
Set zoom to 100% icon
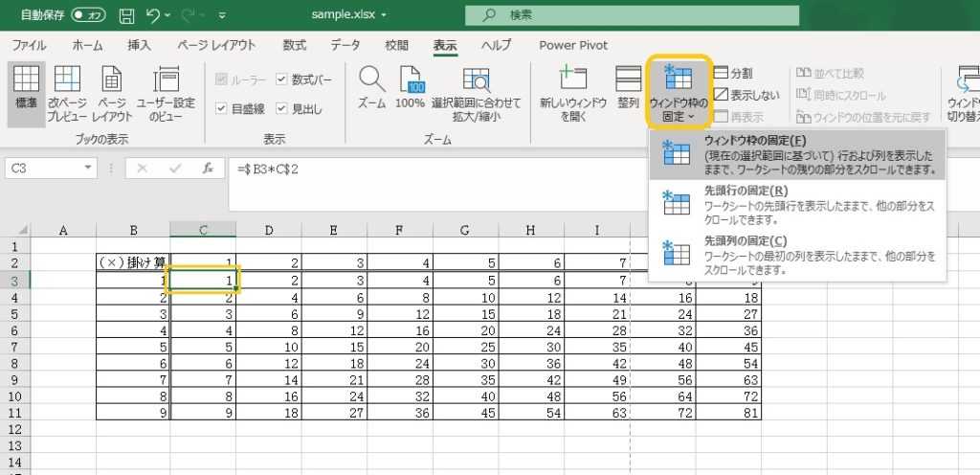point(410,80)
